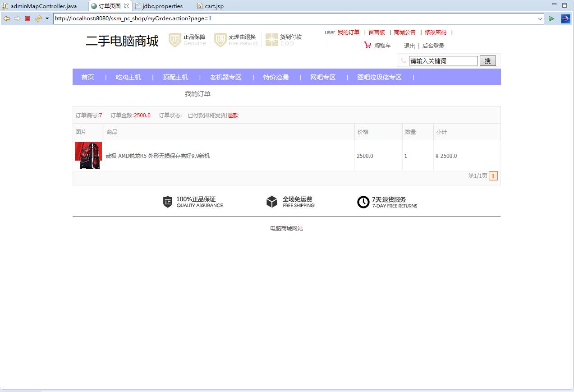Click the green run arrow in toolbar

[x=551, y=18]
